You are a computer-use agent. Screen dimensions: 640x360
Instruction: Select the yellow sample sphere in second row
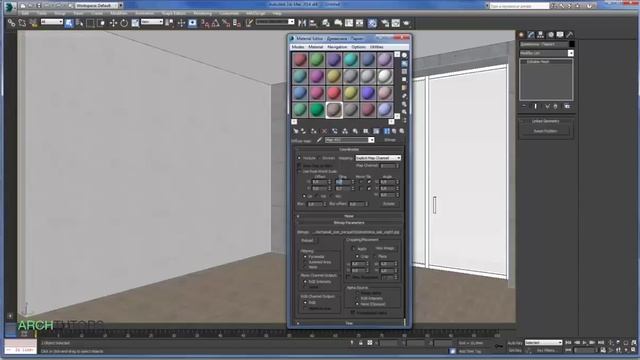pyautogui.click(x=333, y=76)
